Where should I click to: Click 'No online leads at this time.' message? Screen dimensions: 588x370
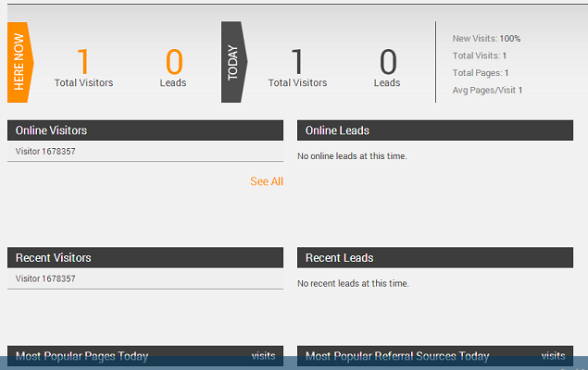[x=352, y=156]
